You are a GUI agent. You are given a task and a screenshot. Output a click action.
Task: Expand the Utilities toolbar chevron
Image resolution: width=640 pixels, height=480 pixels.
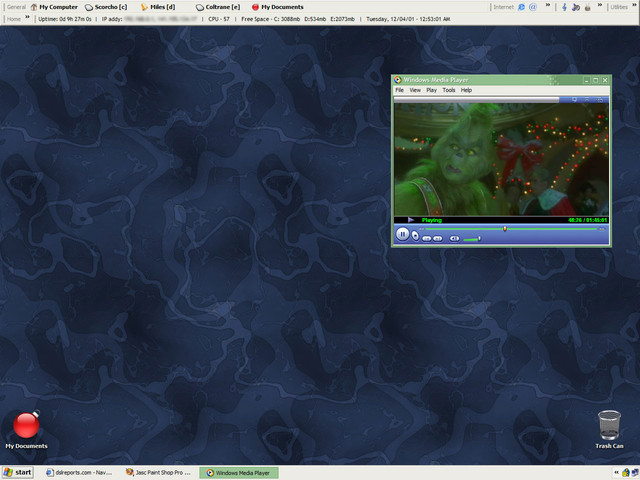[x=636, y=5]
